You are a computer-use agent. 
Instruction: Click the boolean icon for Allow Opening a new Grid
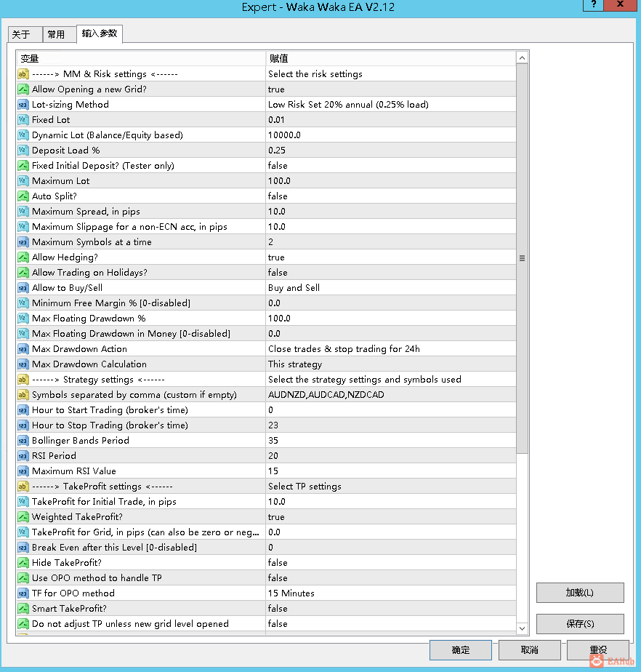(x=23, y=89)
